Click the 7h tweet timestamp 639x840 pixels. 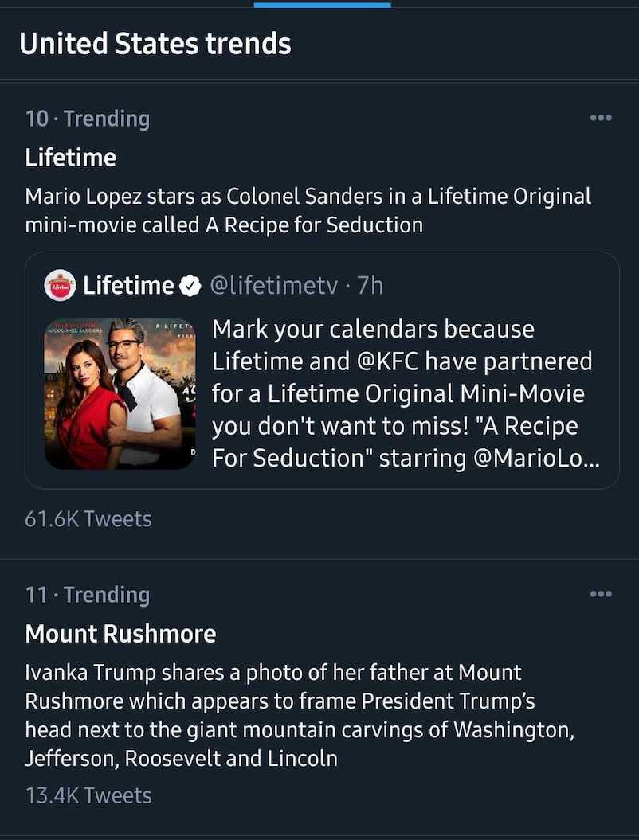(371, 285)
